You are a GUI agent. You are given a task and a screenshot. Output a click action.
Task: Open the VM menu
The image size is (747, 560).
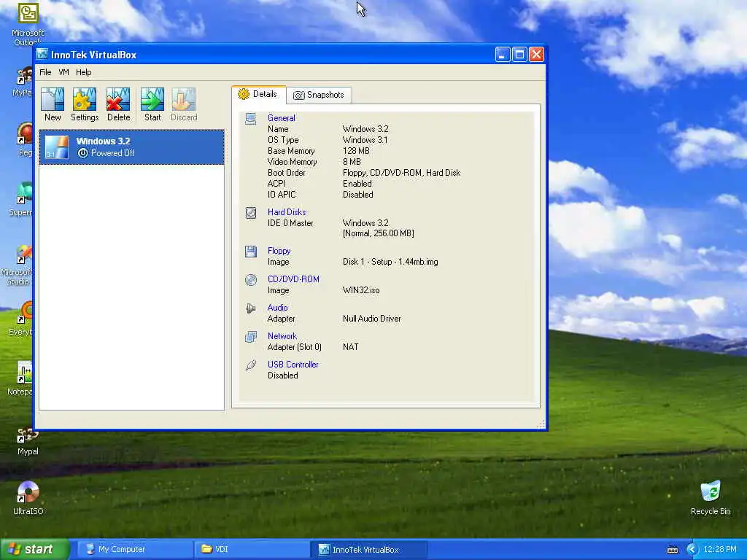(x=64, y=72)
